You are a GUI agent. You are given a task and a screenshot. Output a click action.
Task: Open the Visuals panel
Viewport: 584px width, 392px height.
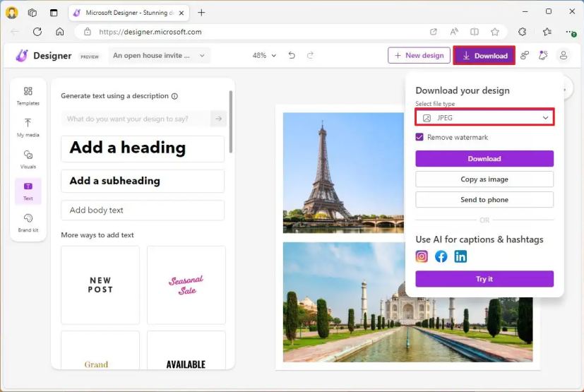[x=28, y=159]
